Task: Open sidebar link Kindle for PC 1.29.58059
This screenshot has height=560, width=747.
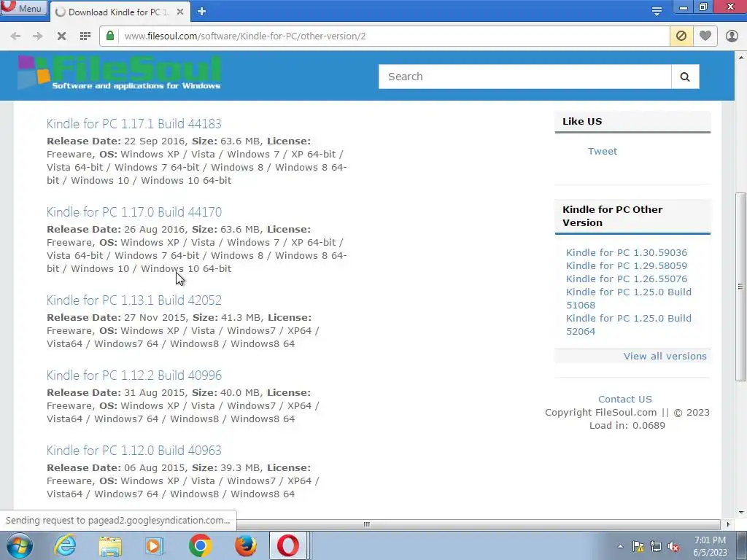Action: click(x=627, y=265)
